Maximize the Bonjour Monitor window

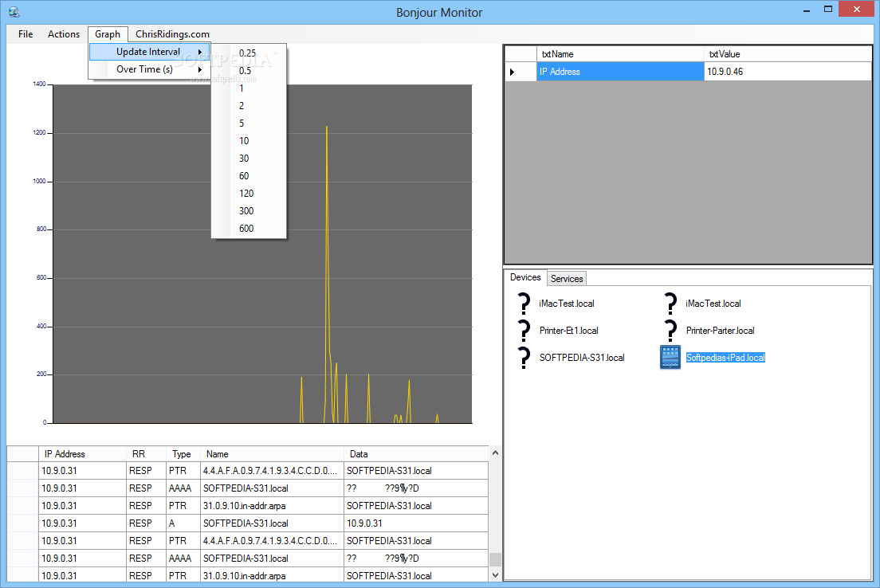828,10
